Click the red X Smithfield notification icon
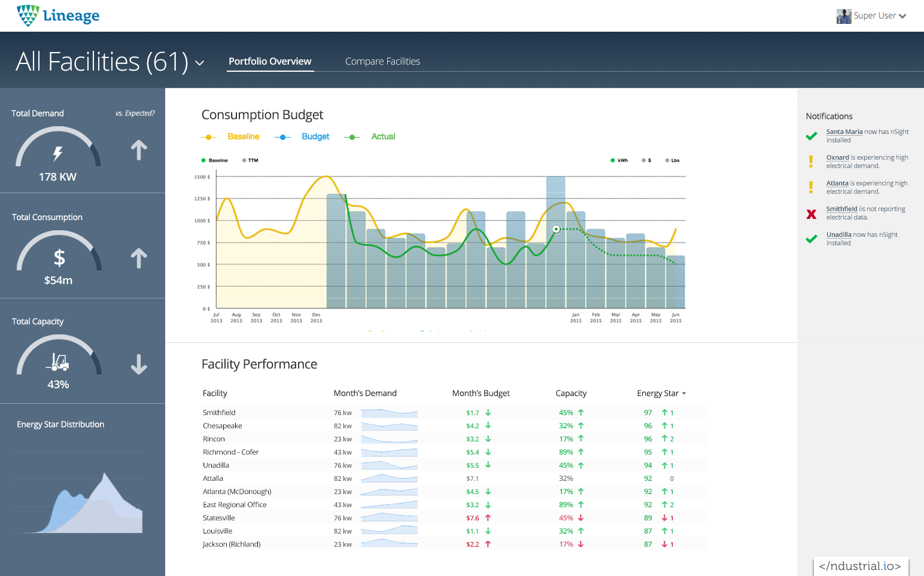The height and width of the screenshot is (576, 924). coord(811,214)
